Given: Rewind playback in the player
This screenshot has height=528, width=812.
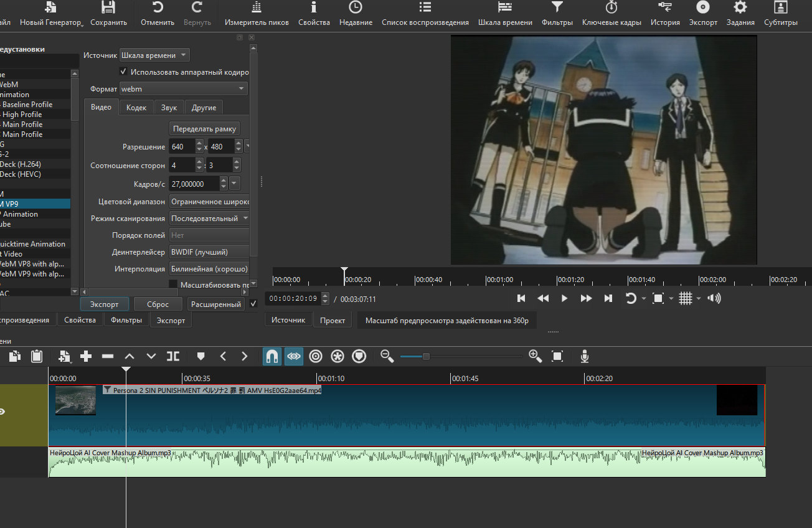Looking at the screenshot, I should pyautogui.click(x=543, y=298).
